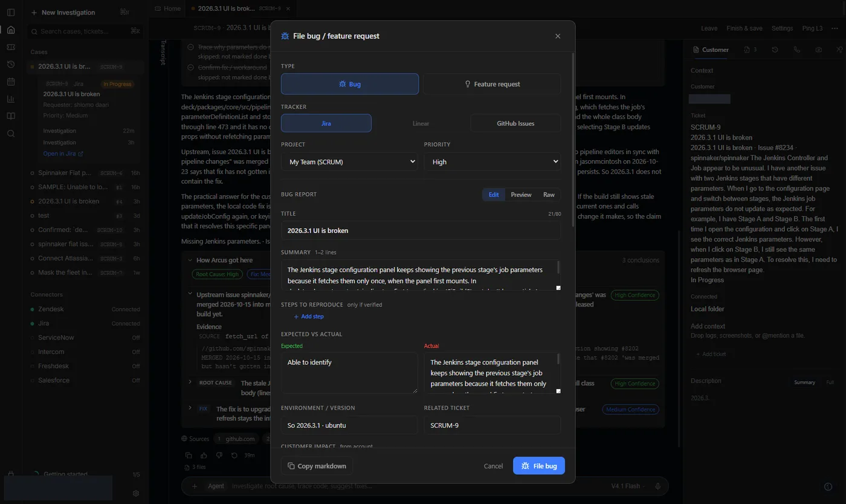Click the dialog's vertical scrollbar
The height and width of the screenshot is (504, 846).
[573, 139]
